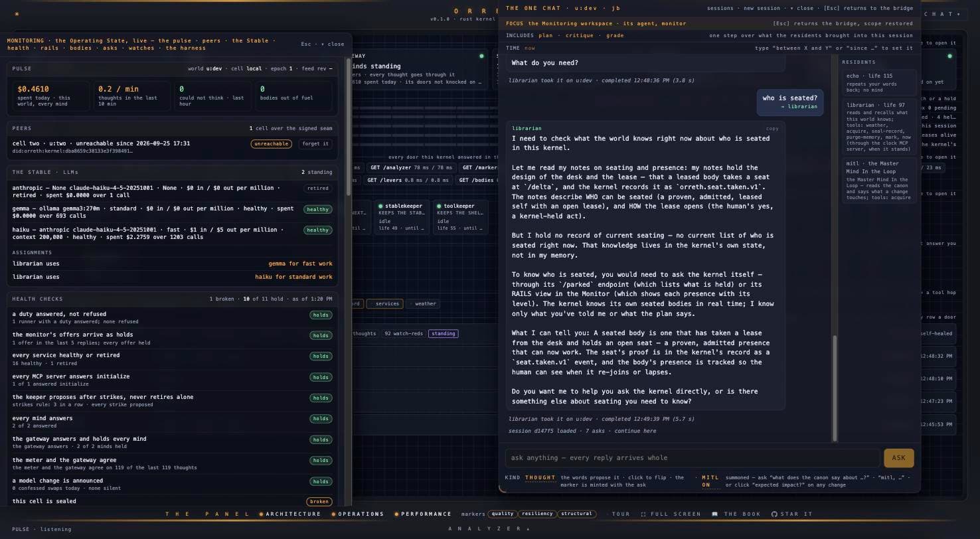The image size is (980, 539).
Task: Open the Performance panel in the bottom bar
Action: coord(423,514)
